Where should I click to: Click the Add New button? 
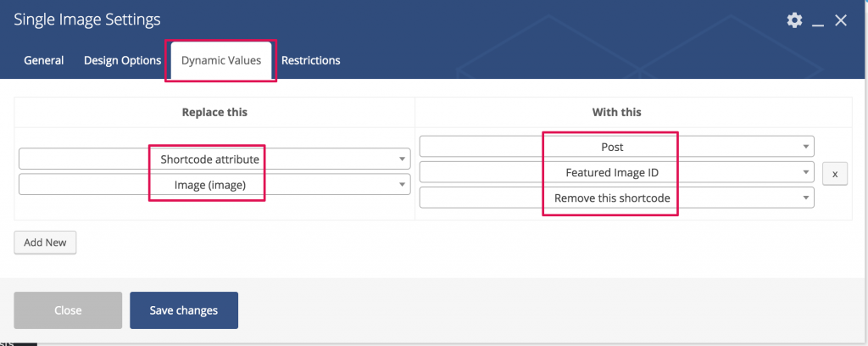coord(45,243)
